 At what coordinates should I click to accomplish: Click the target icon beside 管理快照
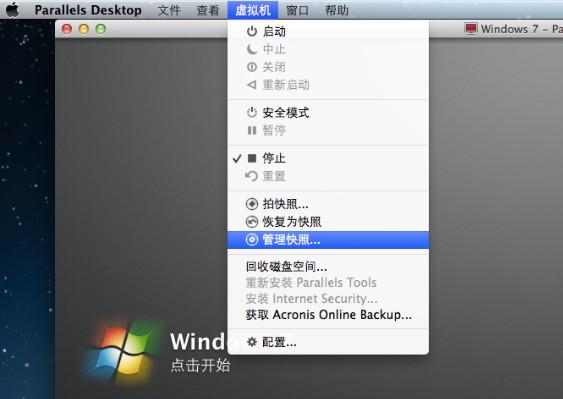(252, 240)
